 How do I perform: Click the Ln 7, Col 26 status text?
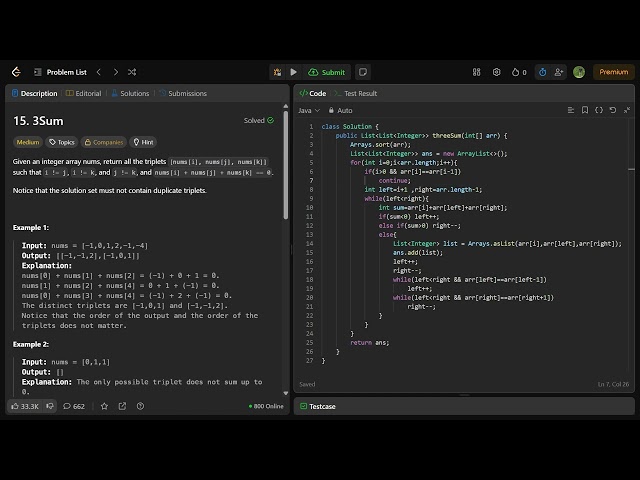tap(613, 384)
